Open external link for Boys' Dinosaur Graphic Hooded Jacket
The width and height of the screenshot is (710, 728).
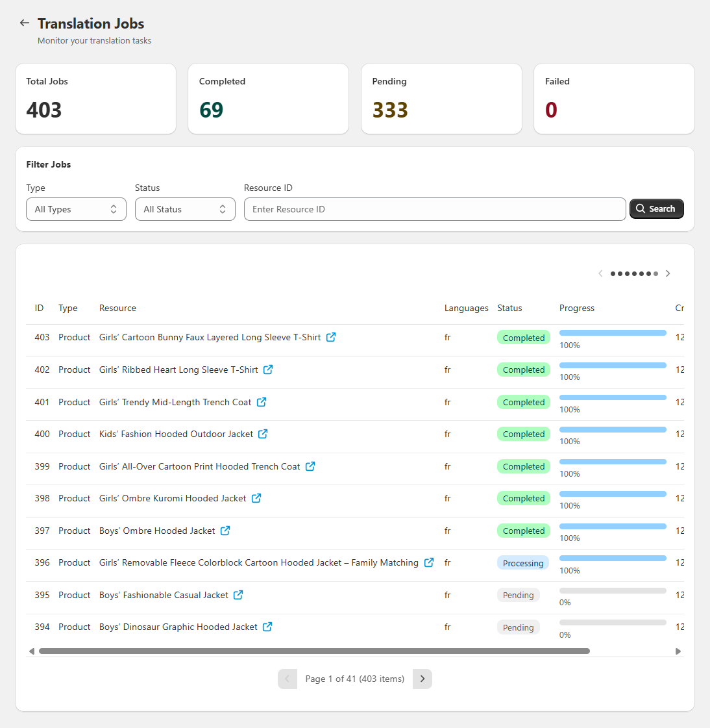(267, 627)
